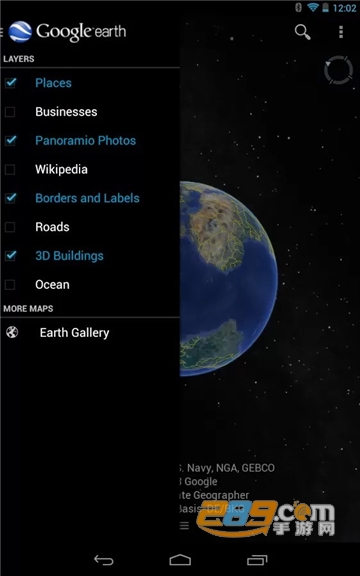Screen dimensions: 360x576
Task: Open the three-dot overflow menu
Action: coord(341,32)
